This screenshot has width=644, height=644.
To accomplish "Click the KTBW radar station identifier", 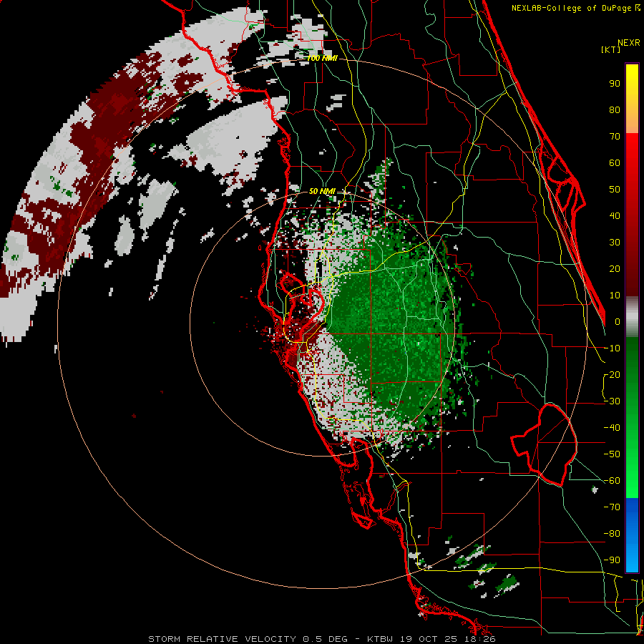I will pyautogui.click(x=381, y=639).
